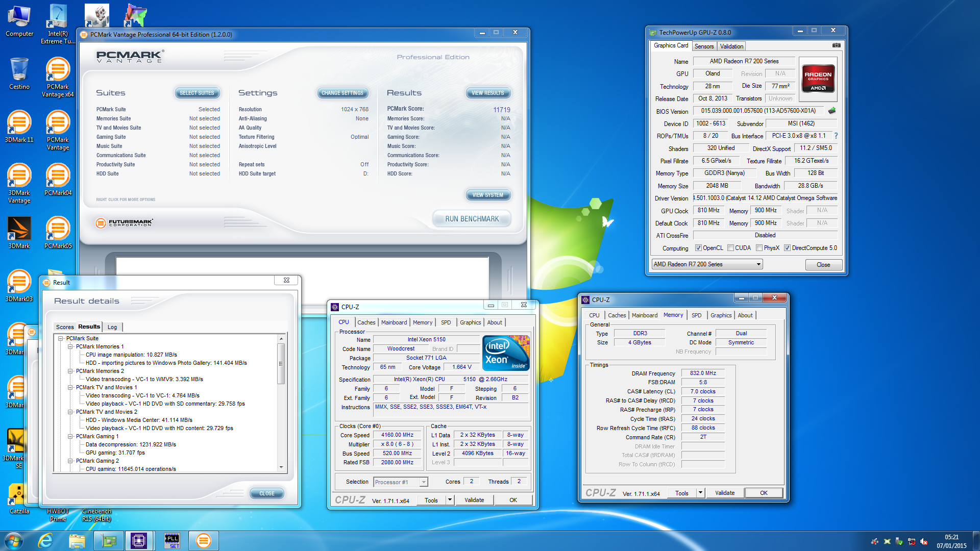Open the Scores tab in Result window
The width and height of the screenshot is (980, 551).
tap(65, 327)
